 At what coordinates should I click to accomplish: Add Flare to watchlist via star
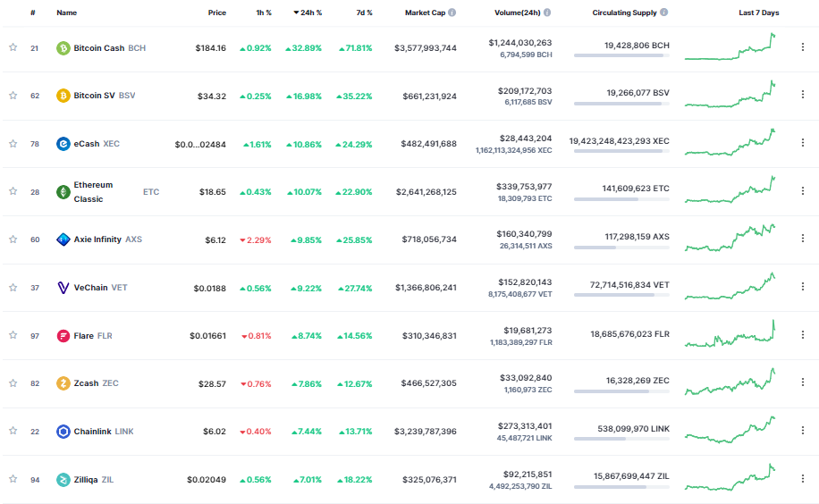(13, 335)
